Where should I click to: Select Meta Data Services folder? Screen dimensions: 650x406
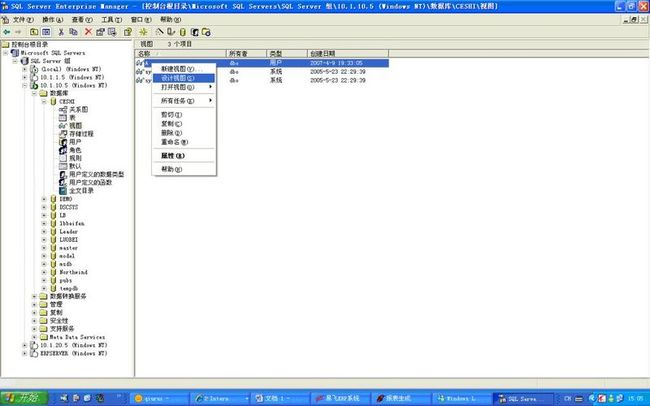click(77, 337)
